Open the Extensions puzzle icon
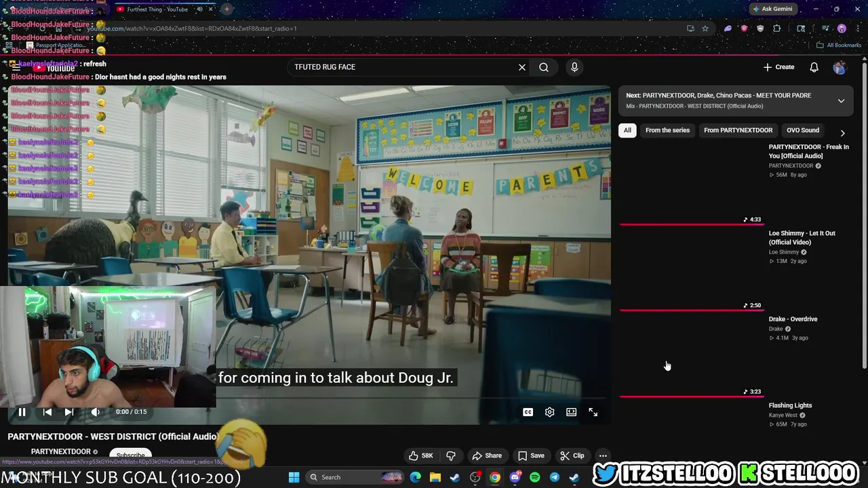Viewport: 868px width, 488px height. coord(777,28)
